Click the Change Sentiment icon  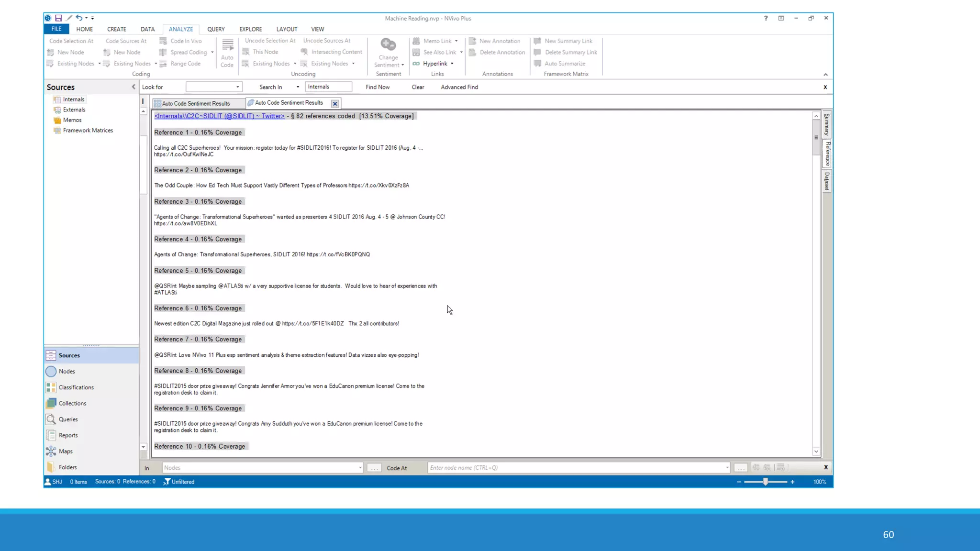388,45
